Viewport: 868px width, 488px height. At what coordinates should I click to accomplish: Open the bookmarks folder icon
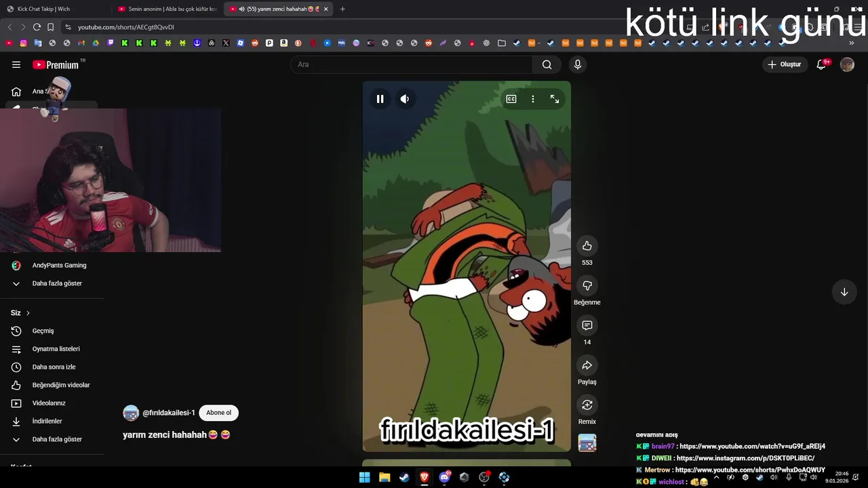(x=501, y=43)
